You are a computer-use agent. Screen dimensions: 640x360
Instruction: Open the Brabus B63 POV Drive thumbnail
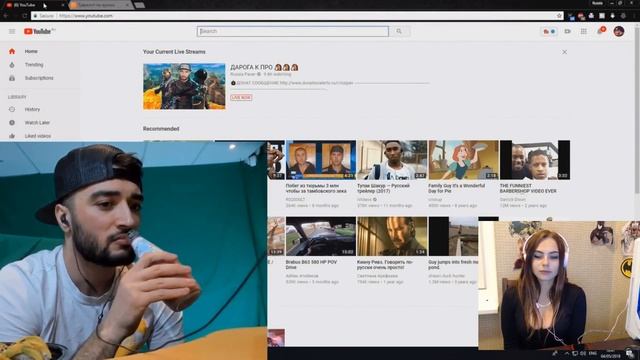point(321,236)
